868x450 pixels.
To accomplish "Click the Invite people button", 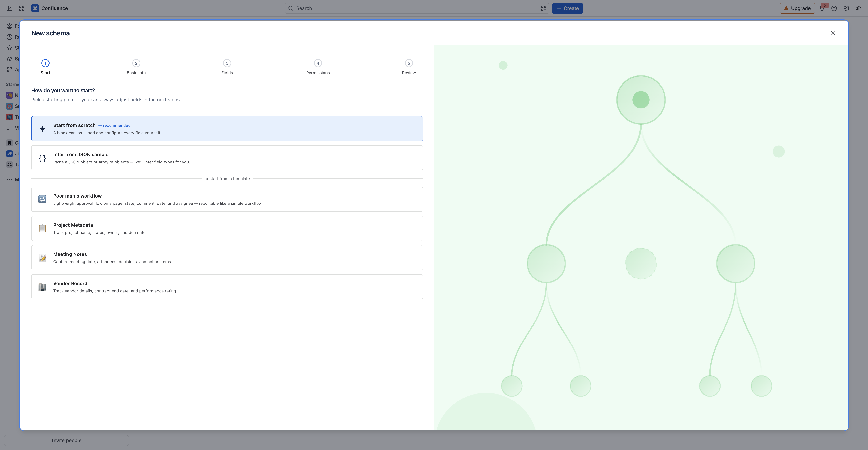I will pyautogui.click(x=66, y=440).
